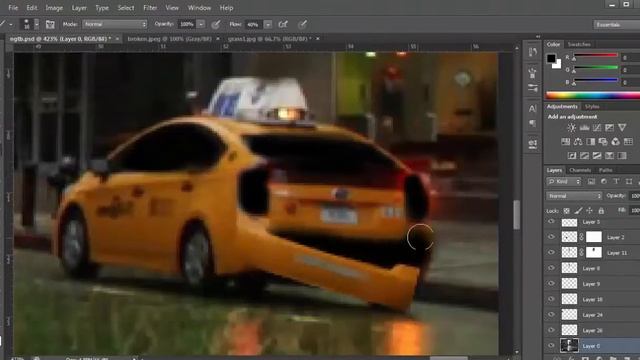Add a Channel Mixer adjustment

(616, 142)
